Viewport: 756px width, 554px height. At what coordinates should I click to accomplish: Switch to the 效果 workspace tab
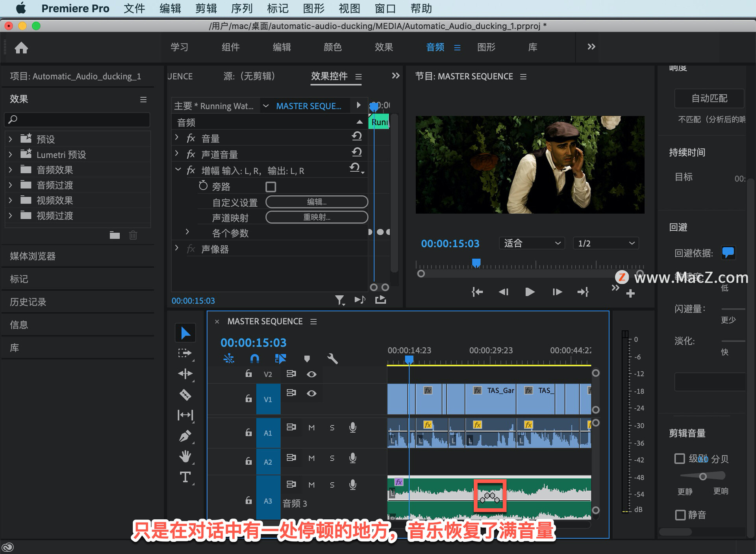point(384,47)
